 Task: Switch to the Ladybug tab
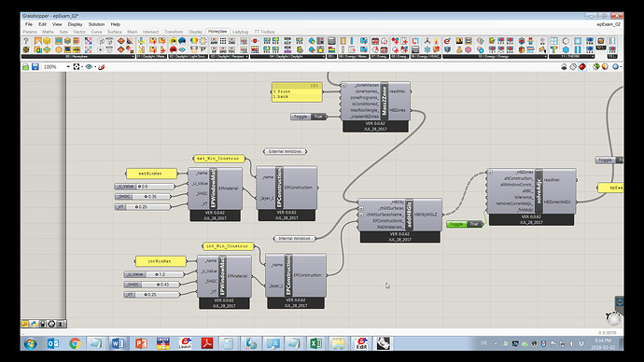click(240, 32)
